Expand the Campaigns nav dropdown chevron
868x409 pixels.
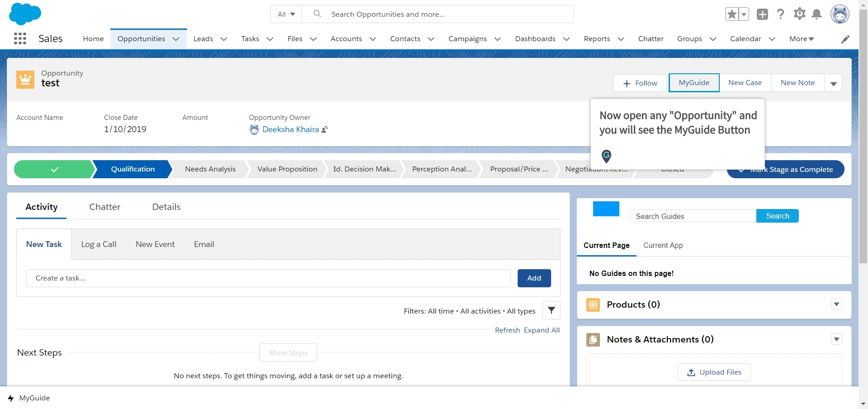coord(497,39)
